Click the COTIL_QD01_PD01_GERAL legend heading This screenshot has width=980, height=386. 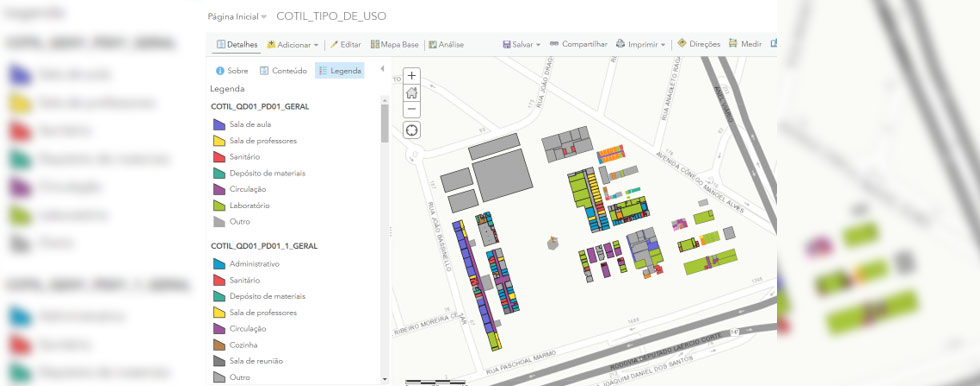pyautogui.click(x=260, y=107)
